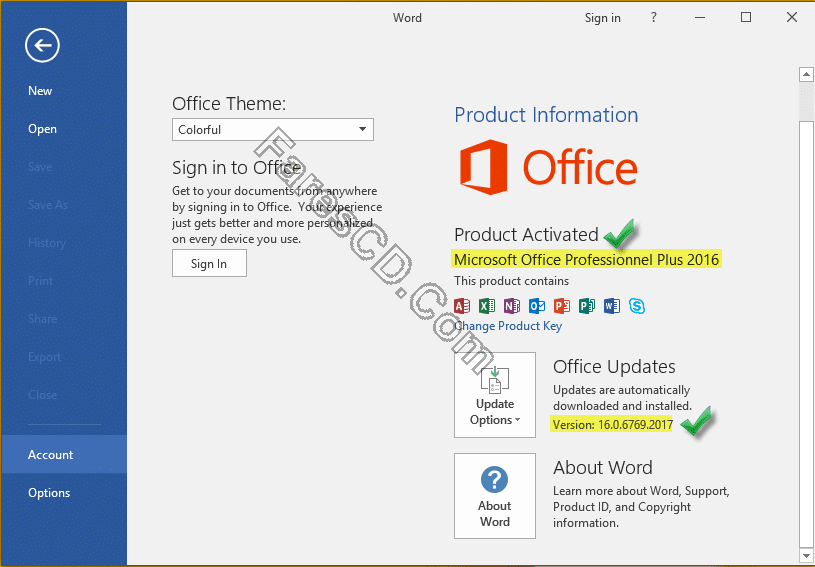Click the OneNote app icon
Screen dimensions: 815x567
tap(511, 306)
